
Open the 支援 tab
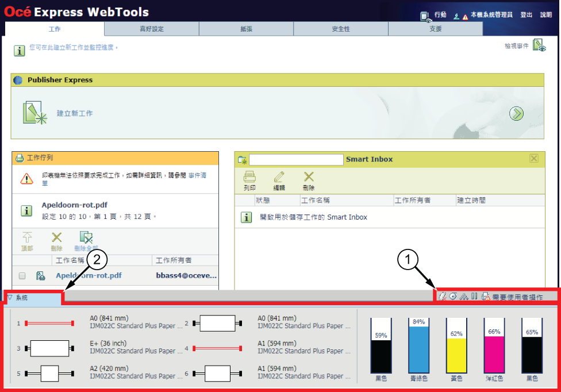[x=436, y=29]
